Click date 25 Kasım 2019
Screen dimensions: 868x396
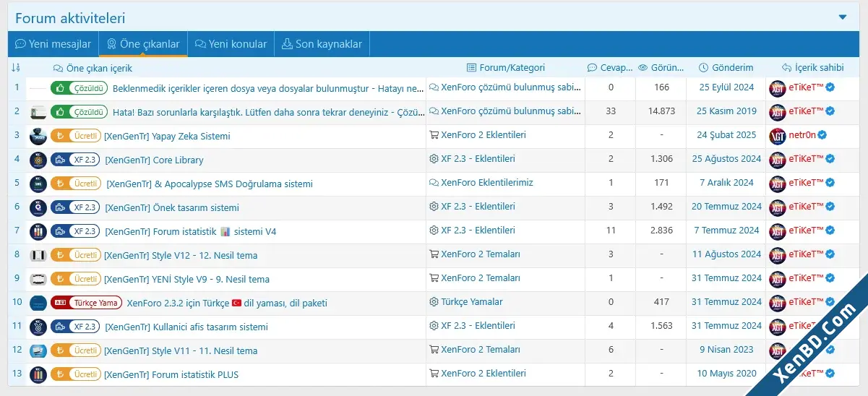[x=726, y=111]
